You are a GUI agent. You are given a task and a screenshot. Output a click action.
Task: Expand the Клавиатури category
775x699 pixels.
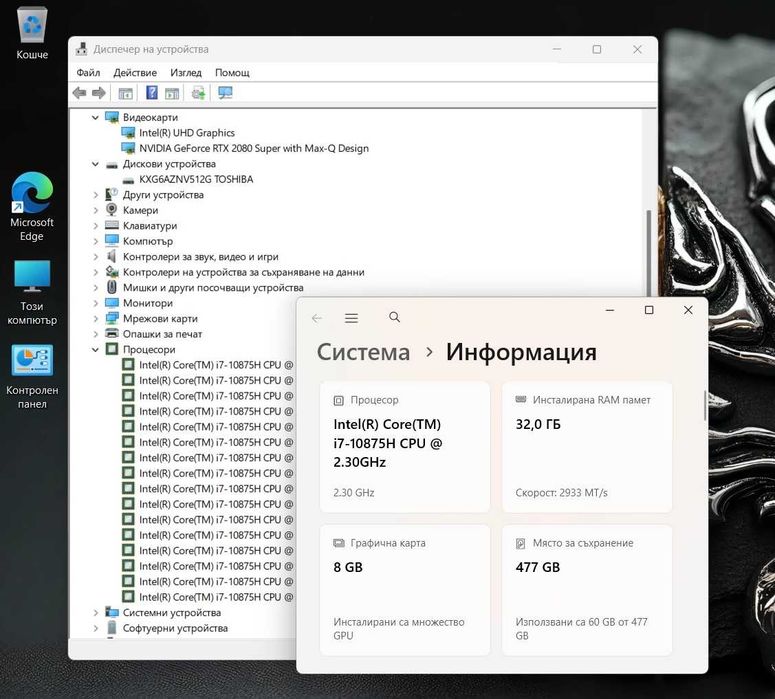[95, 226]
